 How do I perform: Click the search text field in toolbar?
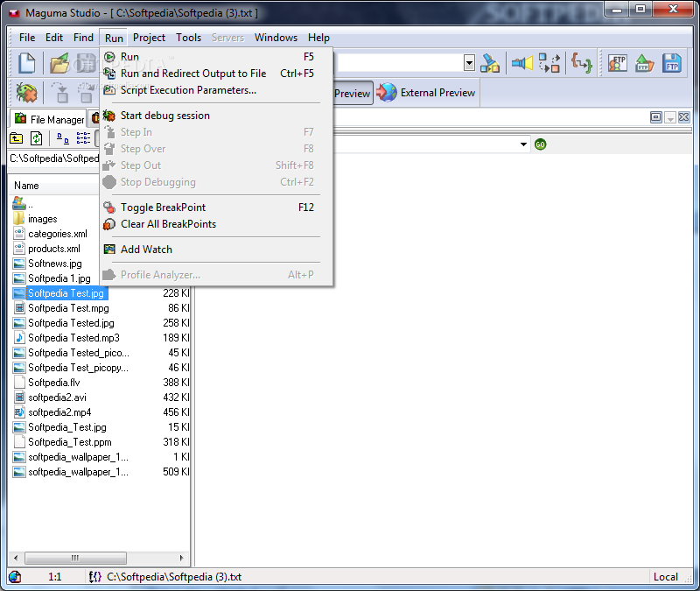point(400,63)
